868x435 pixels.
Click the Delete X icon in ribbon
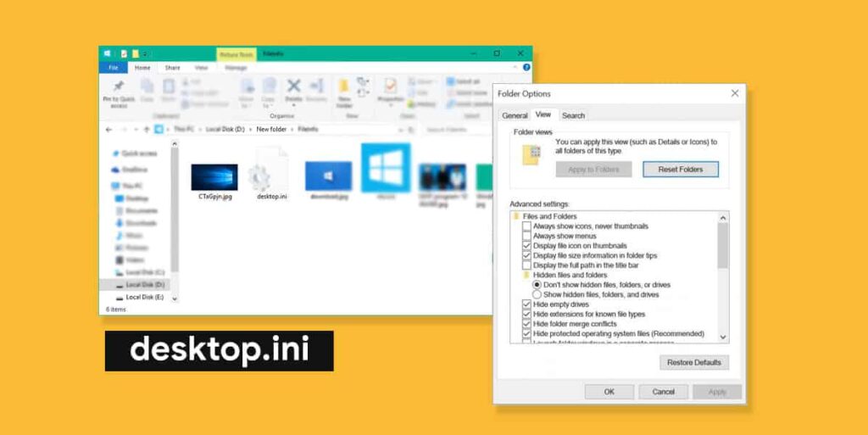[x=293, y=86]
